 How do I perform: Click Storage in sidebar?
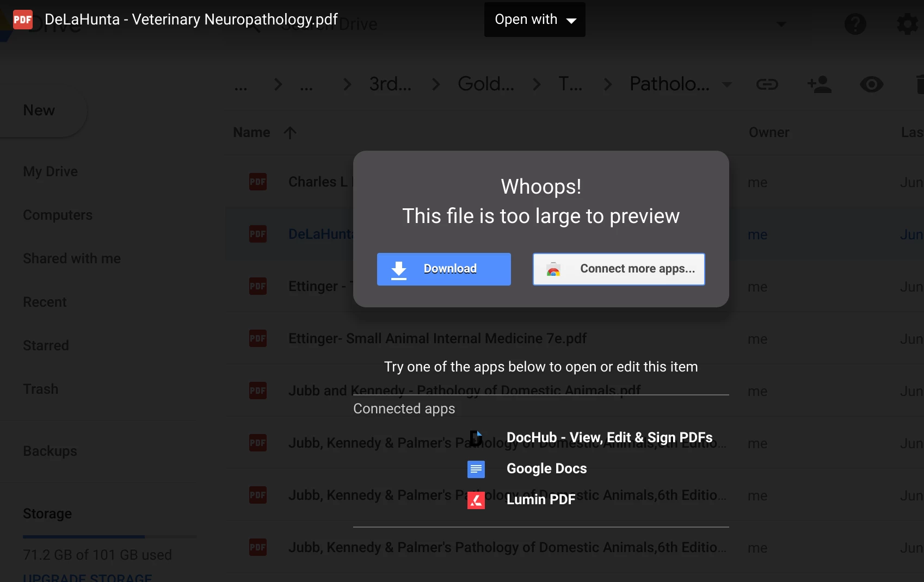[47, 513]
